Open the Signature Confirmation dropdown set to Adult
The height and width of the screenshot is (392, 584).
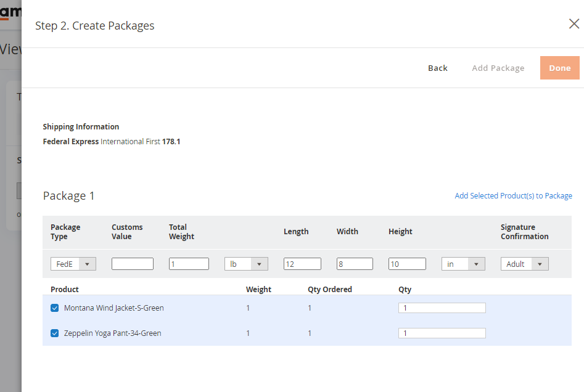(524, 263)
